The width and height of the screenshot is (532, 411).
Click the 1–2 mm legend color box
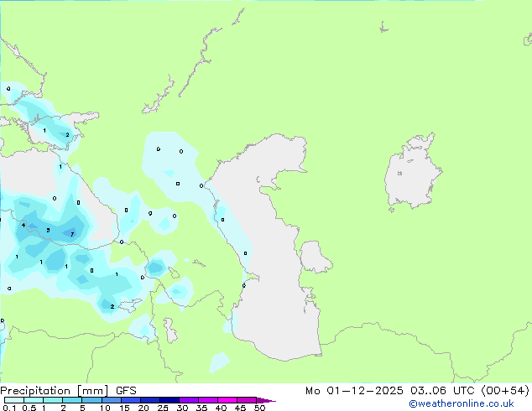[x=53, y=400]
